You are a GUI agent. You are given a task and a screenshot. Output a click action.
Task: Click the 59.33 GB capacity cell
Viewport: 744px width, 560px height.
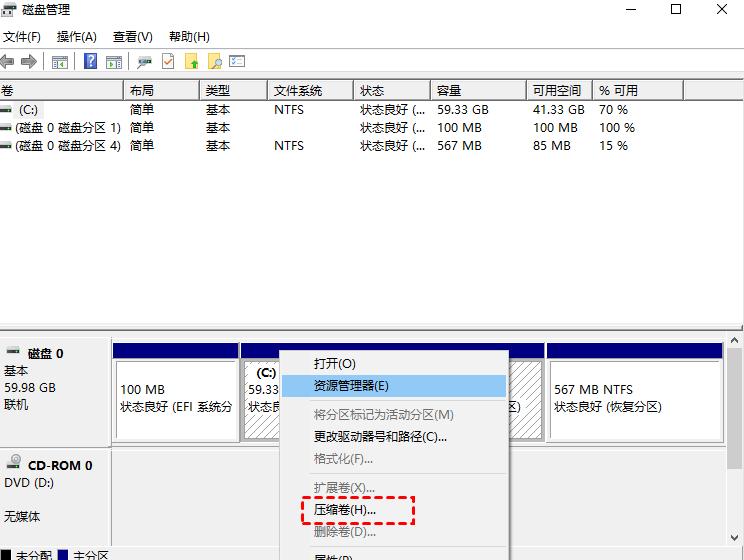click(x=463, y=110)
